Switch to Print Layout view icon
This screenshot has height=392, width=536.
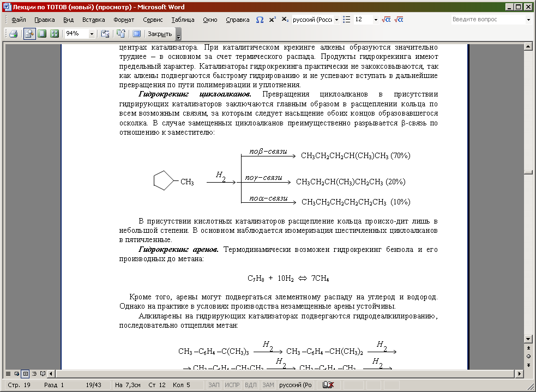[25, 373]
